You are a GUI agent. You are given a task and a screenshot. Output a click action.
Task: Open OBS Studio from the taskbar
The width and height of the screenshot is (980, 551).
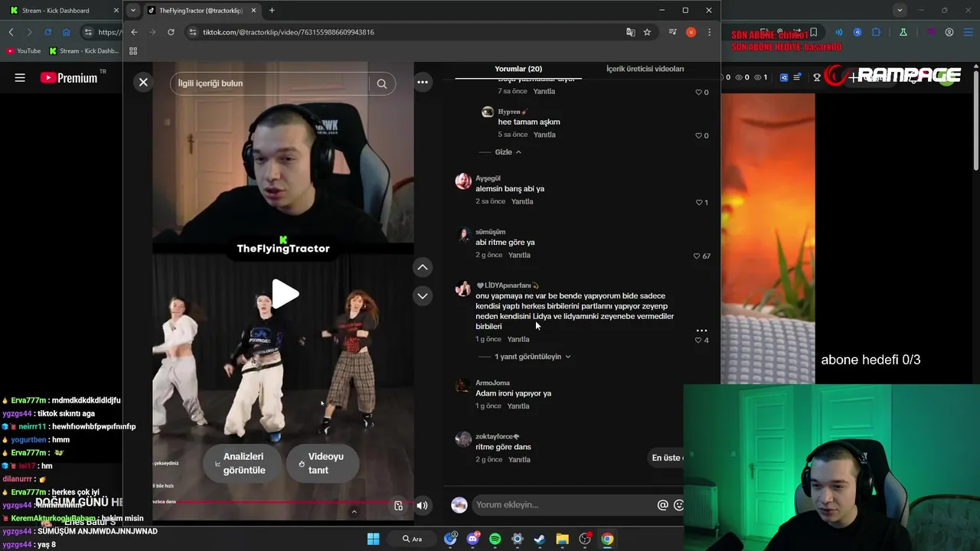pyautogui.click(x=585, y=539)
